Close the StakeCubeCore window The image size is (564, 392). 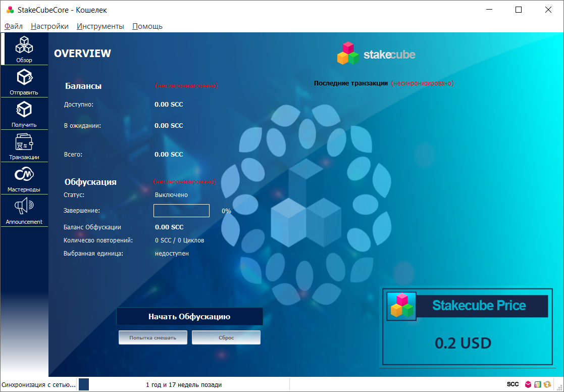(x=548, y=10)
